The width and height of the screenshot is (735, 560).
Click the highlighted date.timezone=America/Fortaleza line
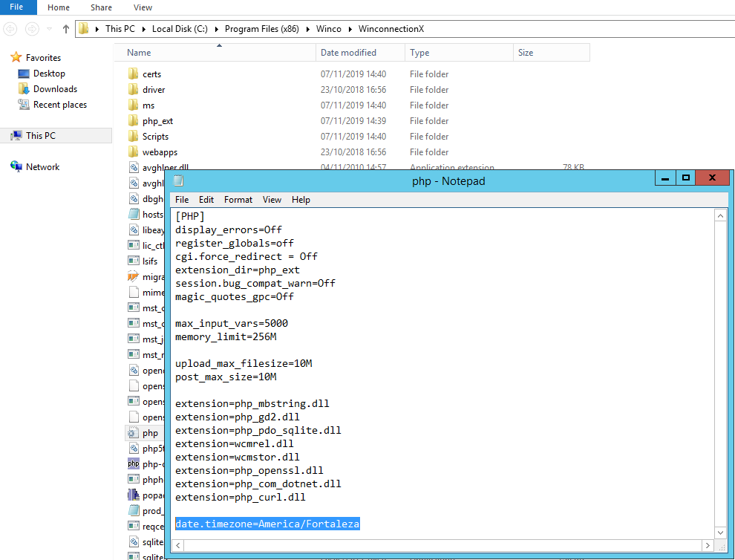point(267,524)
